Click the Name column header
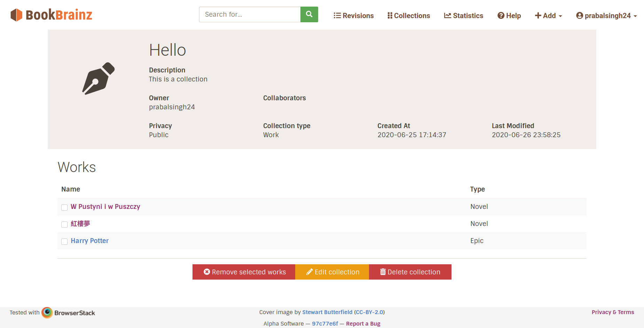 pos(71,189)
